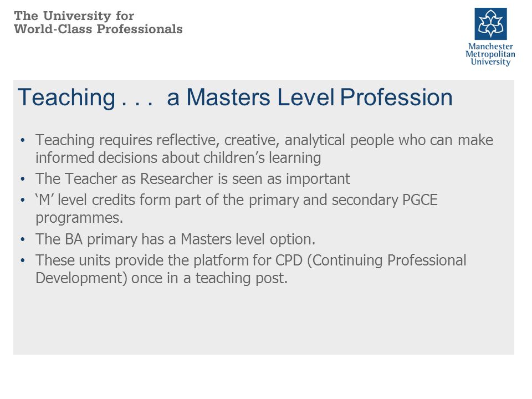
Task: Click the first bullet about reflective, creative people
Action: [x=264, y=149]
